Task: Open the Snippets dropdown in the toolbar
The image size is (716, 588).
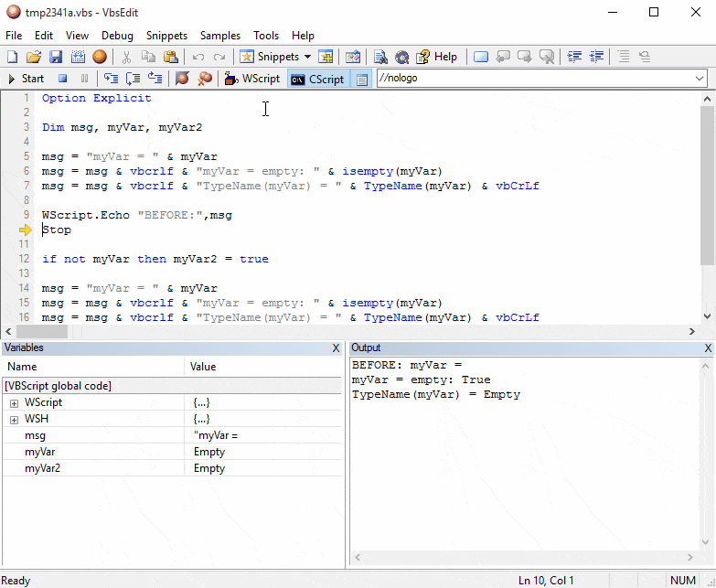Action: click(x=275, y=57)
